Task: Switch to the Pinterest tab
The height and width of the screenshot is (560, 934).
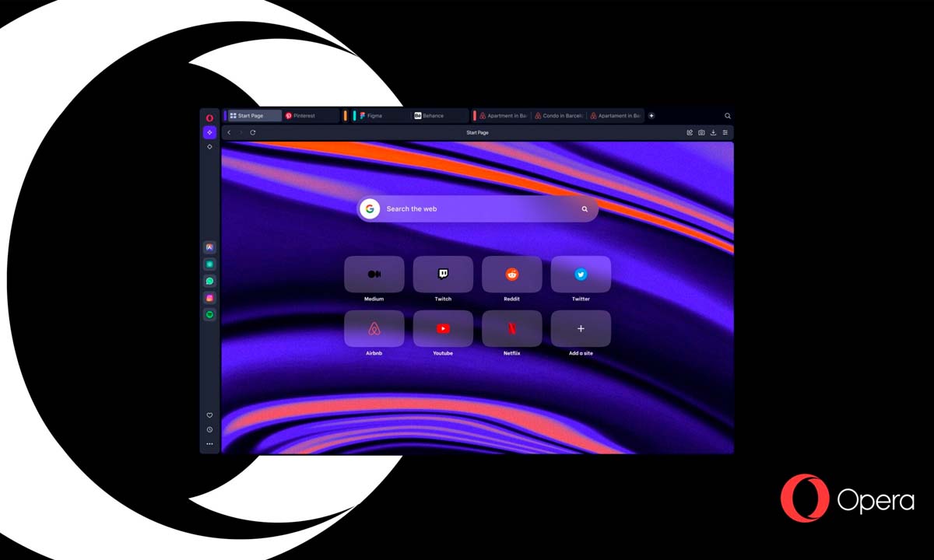Action: (x=304, y=115)
